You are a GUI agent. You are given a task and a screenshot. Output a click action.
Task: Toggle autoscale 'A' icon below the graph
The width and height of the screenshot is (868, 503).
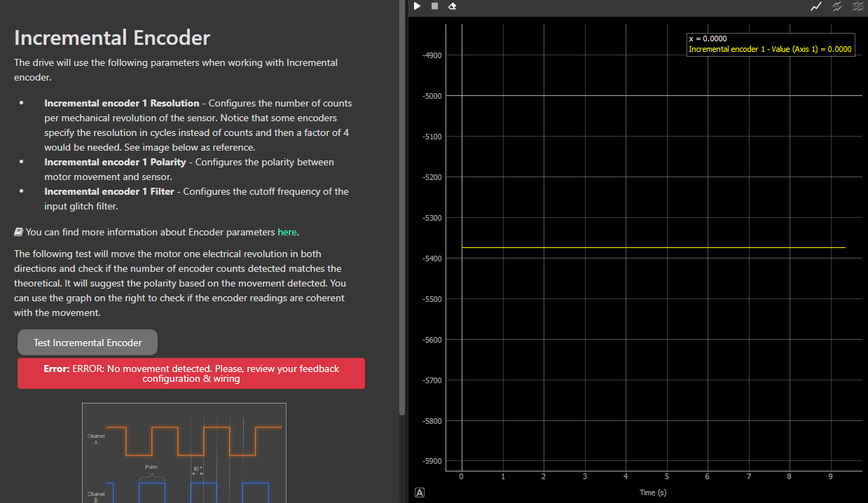pyautogui.click(x=420, y=492)
